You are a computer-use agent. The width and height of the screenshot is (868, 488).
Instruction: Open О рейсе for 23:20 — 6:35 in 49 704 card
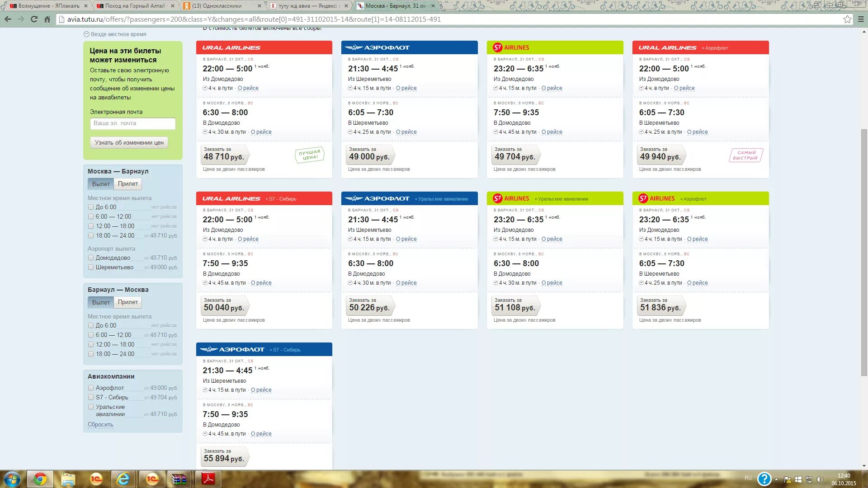click(552, 89)
